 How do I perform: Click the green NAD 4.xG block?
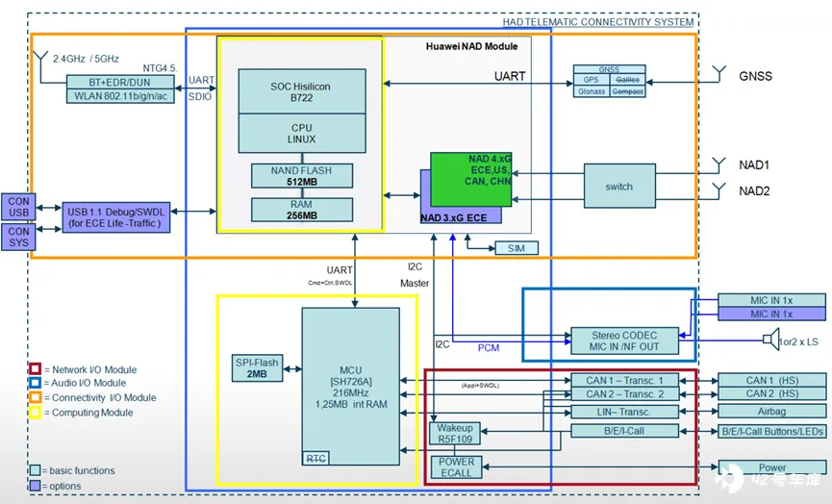pyautogui.click(x=471, y=179)
